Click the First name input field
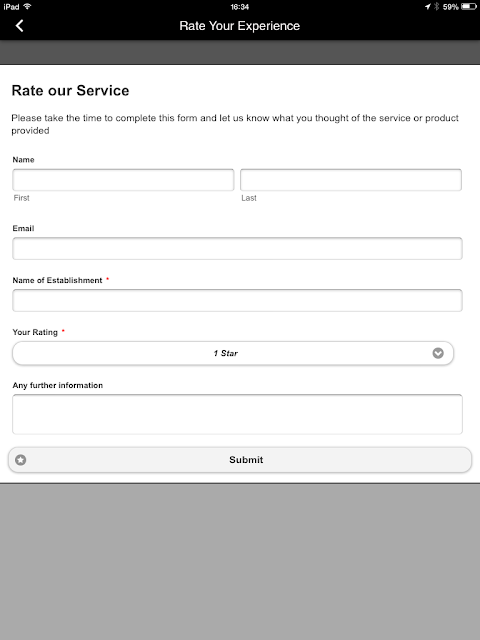 (123, 180)
